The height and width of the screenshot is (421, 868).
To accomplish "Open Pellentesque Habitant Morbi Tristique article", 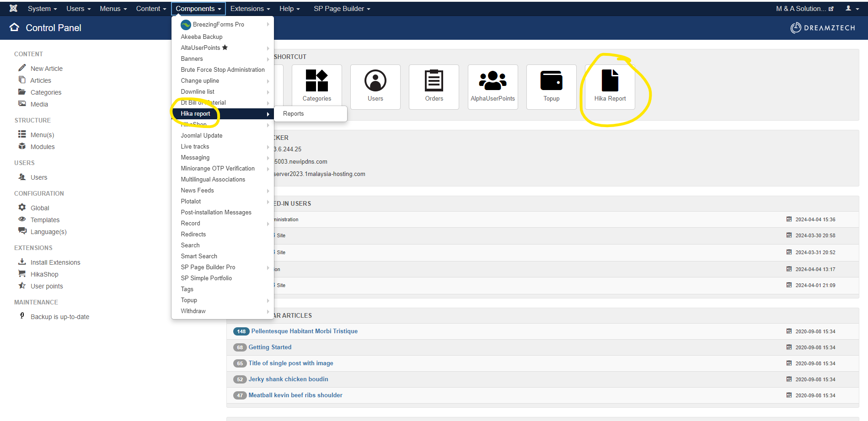I will (304, 331).
